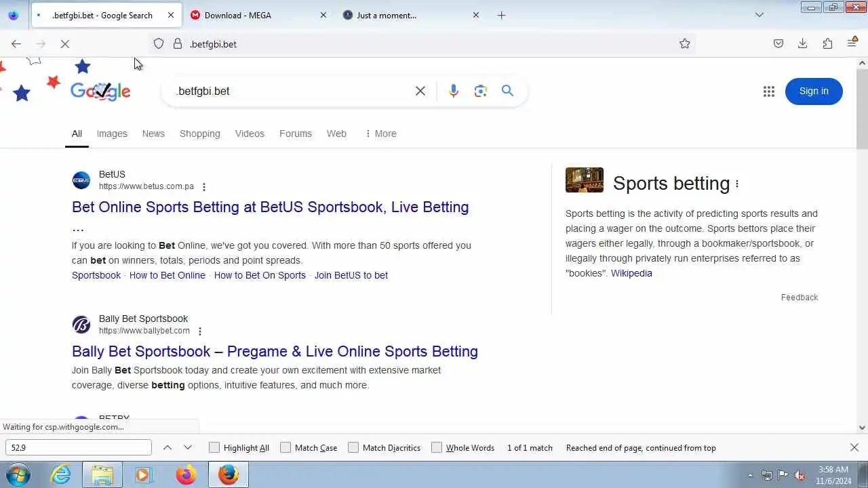Search by image with lens icon

tap(481, 91)
